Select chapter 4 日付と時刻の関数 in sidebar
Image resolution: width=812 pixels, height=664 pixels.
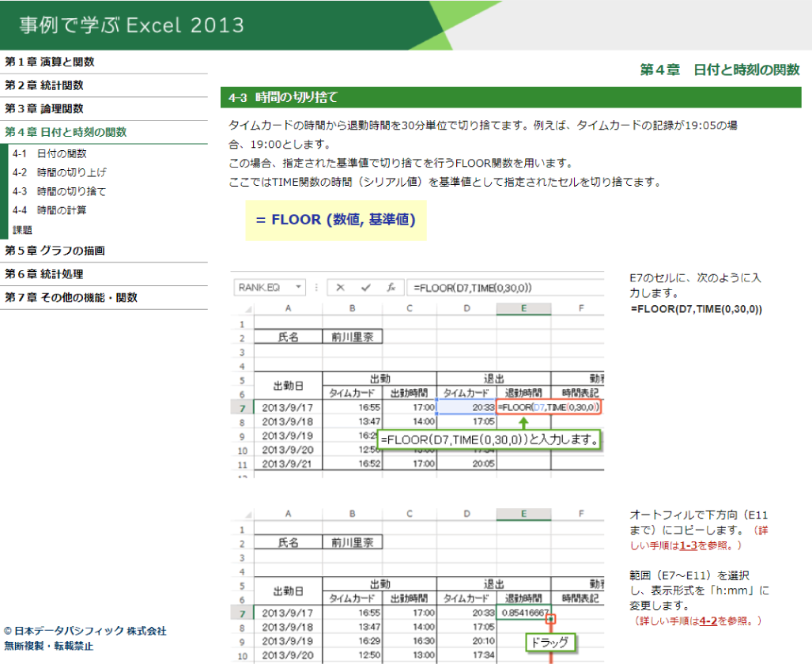(66, 131)
